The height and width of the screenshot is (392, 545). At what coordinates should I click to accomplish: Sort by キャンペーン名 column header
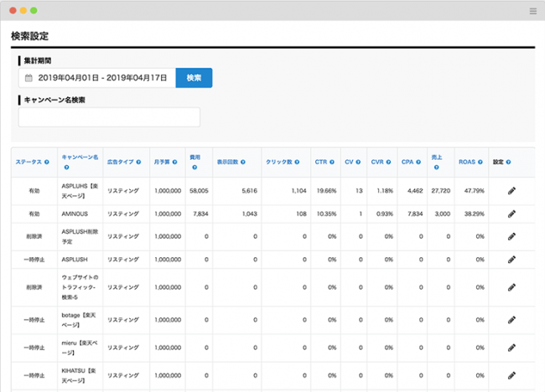pyautogui.click(x=80, y=157)
